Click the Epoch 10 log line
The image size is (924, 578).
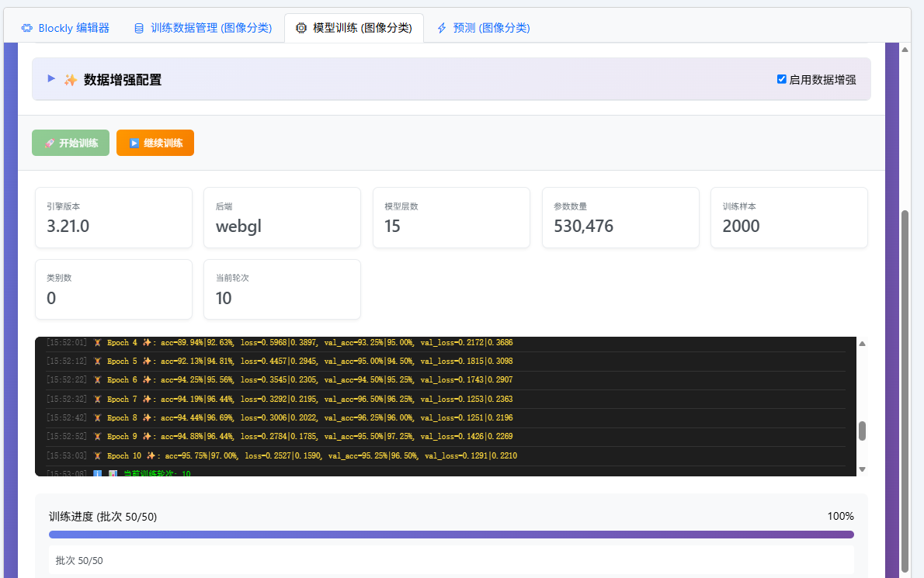[x=446, y=456]
